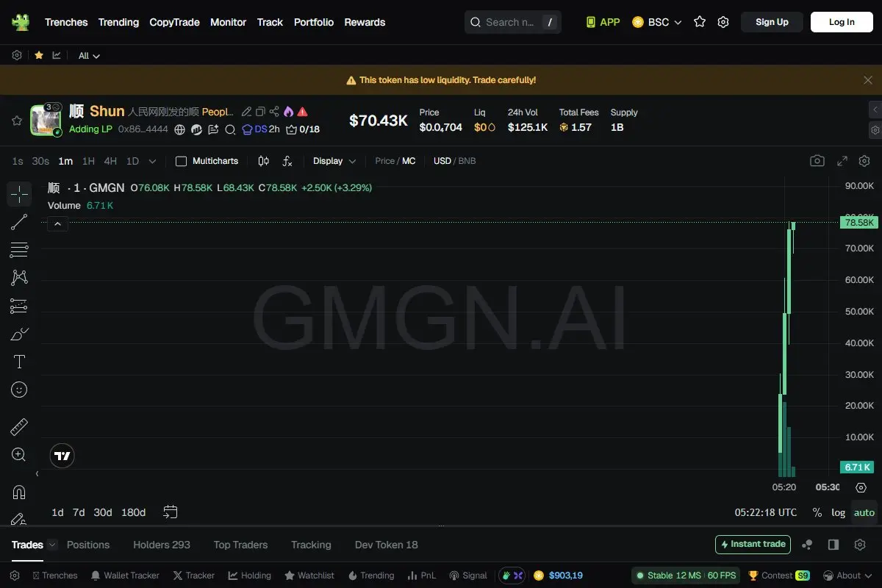Switch chart to Price mode
The width and height of the screenshot is (882, 588).
tap(384, 161)
